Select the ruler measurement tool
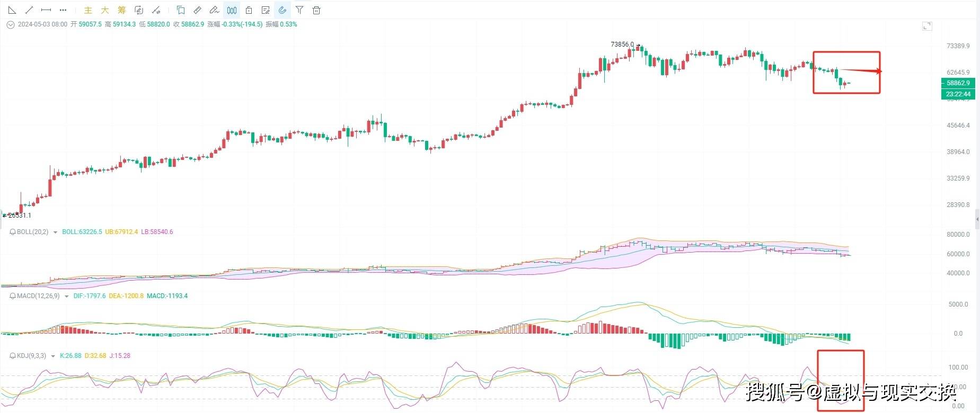This screenshot has height=413, width=980. [198, 10]
